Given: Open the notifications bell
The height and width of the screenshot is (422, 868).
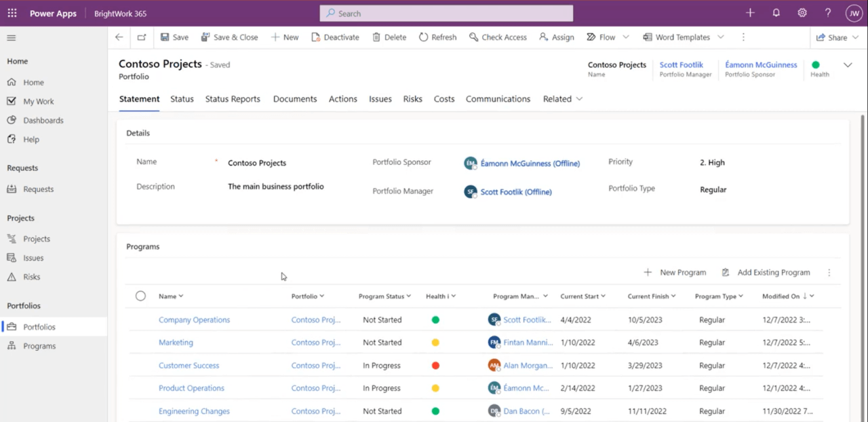Looking at the screenshot, I should pos(776,13).
